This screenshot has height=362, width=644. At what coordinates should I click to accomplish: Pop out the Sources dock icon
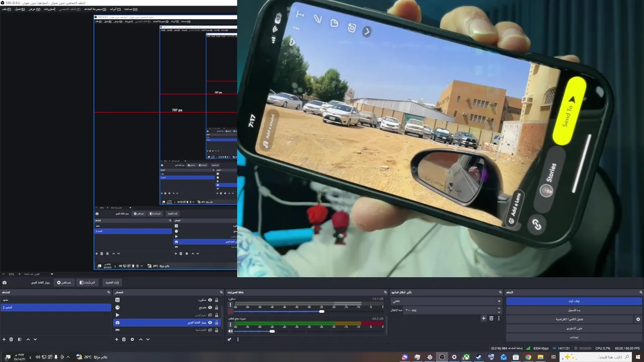coord(221,292)
